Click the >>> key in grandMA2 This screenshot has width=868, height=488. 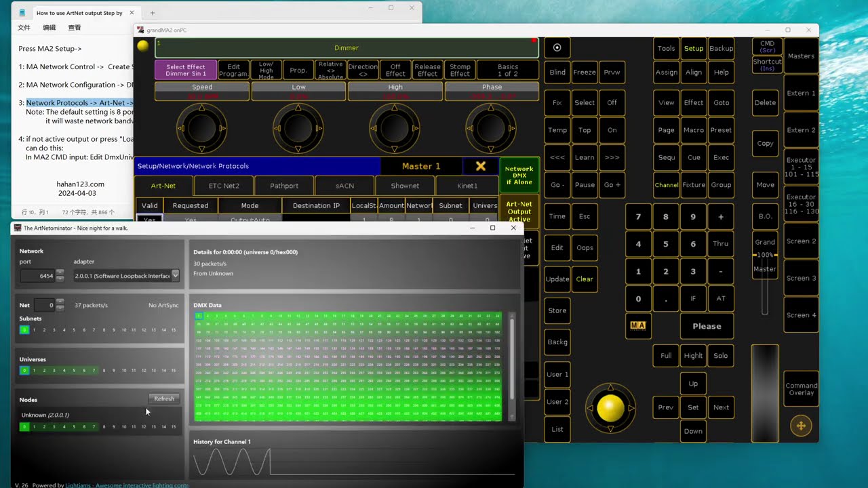click(612, 157)
